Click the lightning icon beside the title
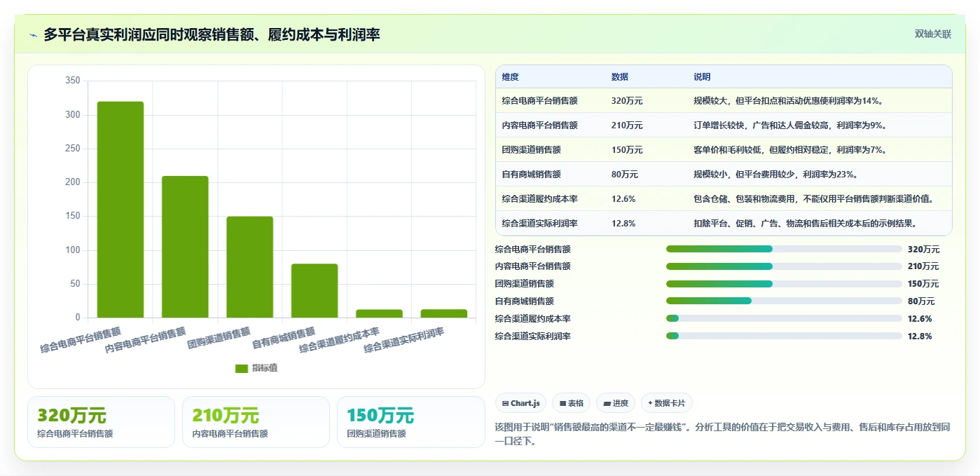The width and height of the screenshot is (980, 476). (34, 35)
